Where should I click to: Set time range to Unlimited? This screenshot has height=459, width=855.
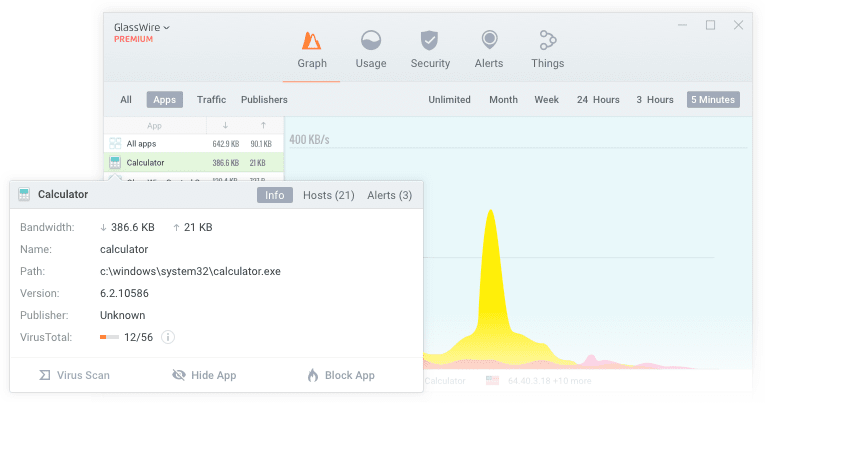449,100
